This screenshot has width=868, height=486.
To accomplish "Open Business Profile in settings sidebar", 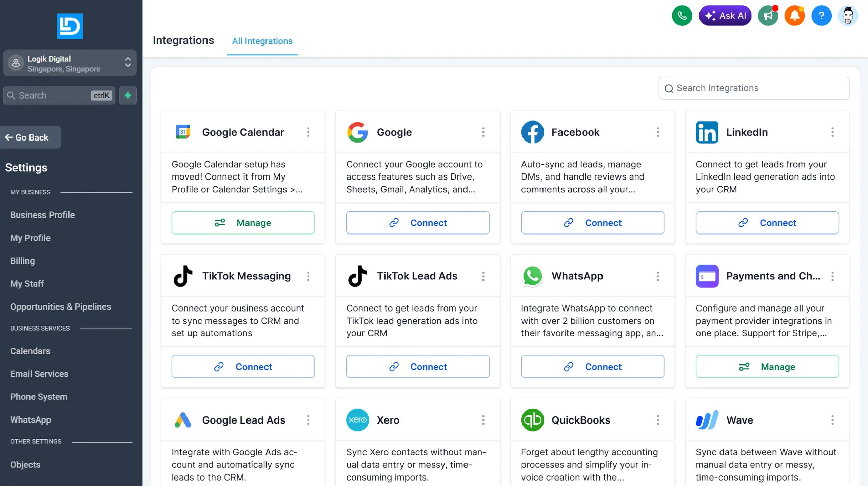I will [x=42, y=215].
